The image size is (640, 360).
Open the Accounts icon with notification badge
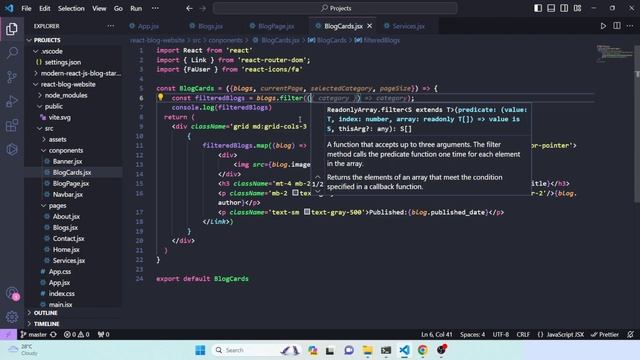click(12, 293)
